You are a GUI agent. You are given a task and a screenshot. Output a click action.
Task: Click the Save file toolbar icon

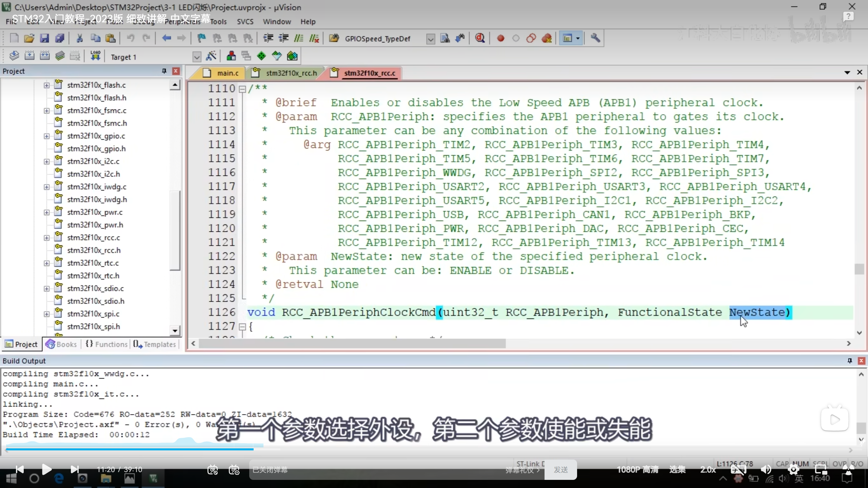(44, 38)
